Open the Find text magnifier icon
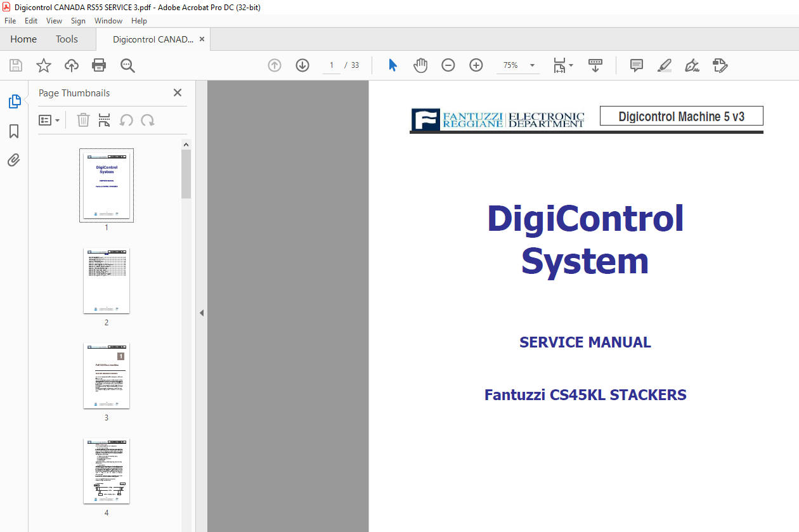The width and height of the screenshot is (799, 532). [127, 65]
